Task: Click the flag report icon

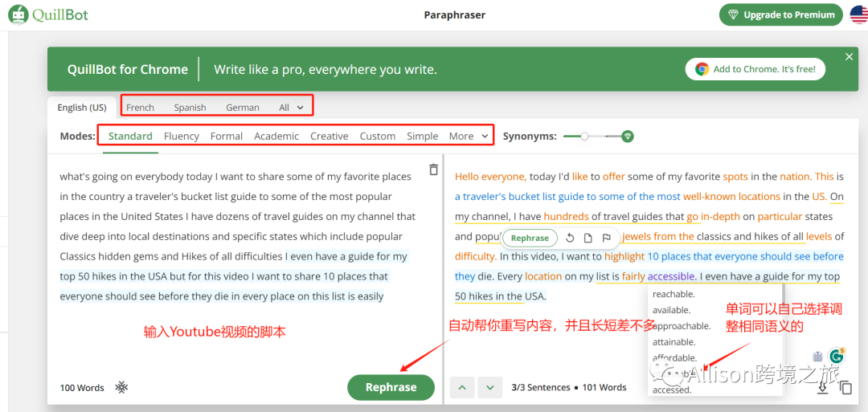Action: 606,238
